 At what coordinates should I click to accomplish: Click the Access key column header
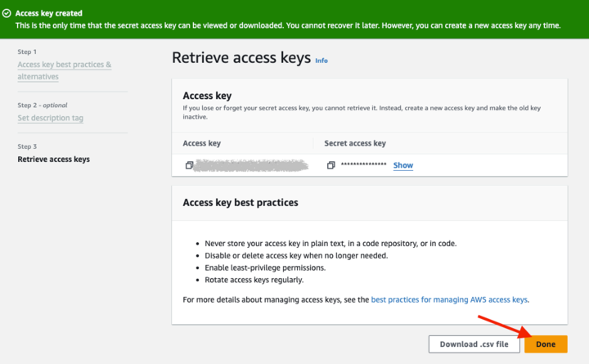202,143
